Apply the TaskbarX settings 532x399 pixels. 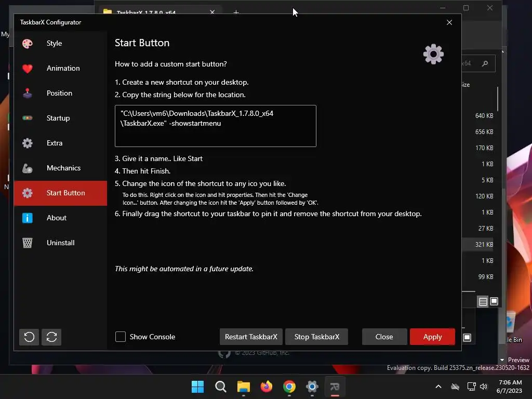pyautogui.click(x=432, y=337)
